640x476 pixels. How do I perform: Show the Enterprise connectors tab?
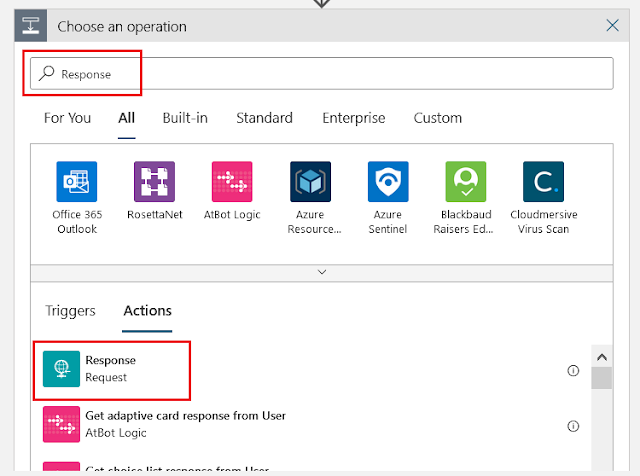pos(353,118)
